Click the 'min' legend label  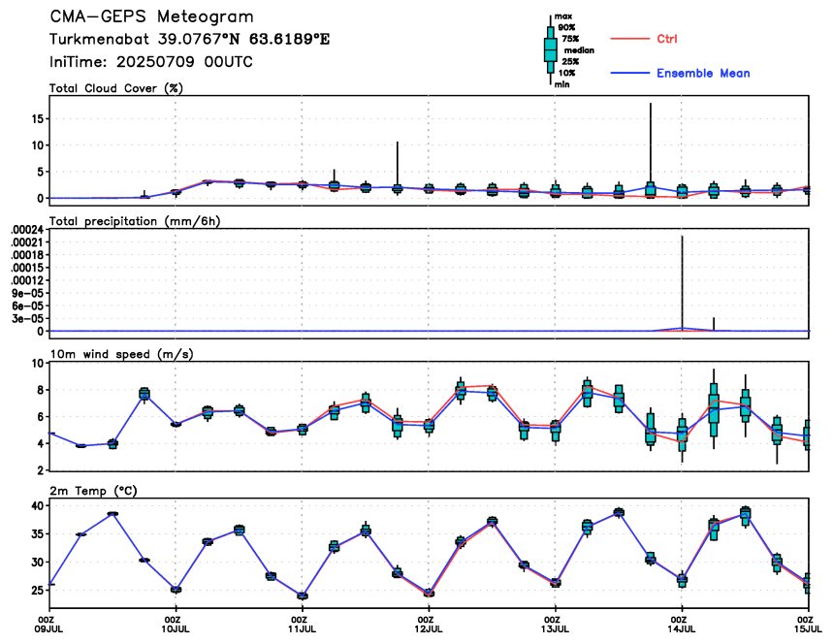(x=561, y=84)
